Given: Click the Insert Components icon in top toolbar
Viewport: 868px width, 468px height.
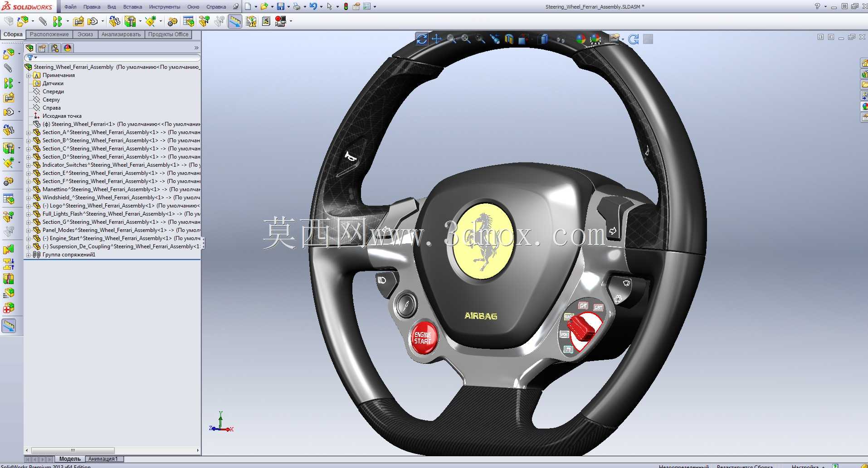Looking at the screenshot, I should tap(23, 21).
